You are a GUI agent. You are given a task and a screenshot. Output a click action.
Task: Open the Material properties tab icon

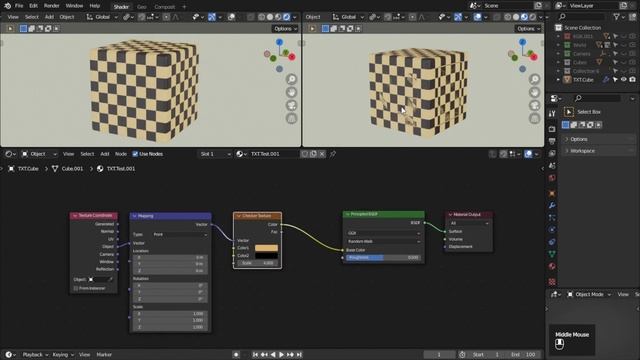tap(552, 266)
